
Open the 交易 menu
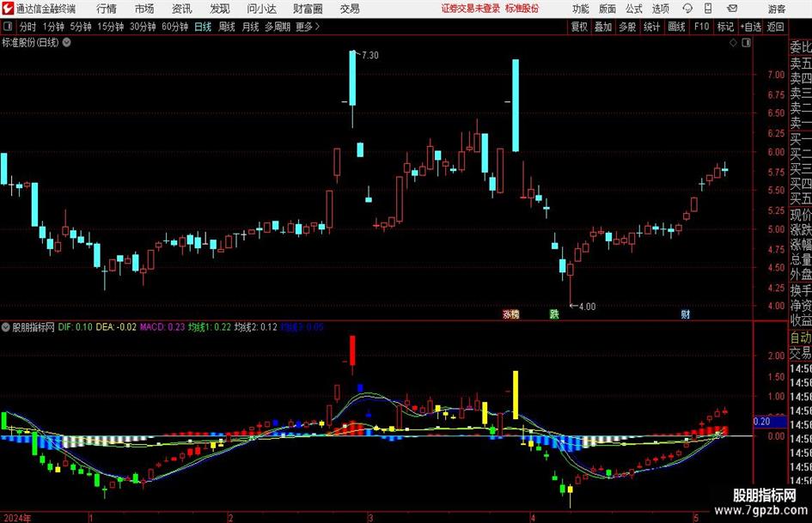(x=350, y=9)
